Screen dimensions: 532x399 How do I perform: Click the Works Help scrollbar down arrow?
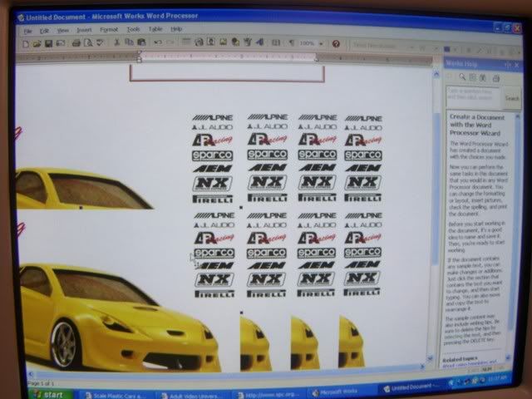click(508, 357)
